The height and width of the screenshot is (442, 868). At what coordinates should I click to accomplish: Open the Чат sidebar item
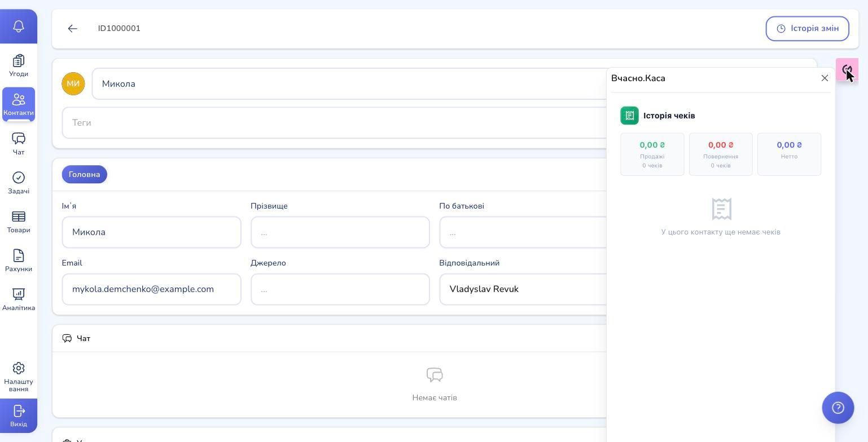19,144
